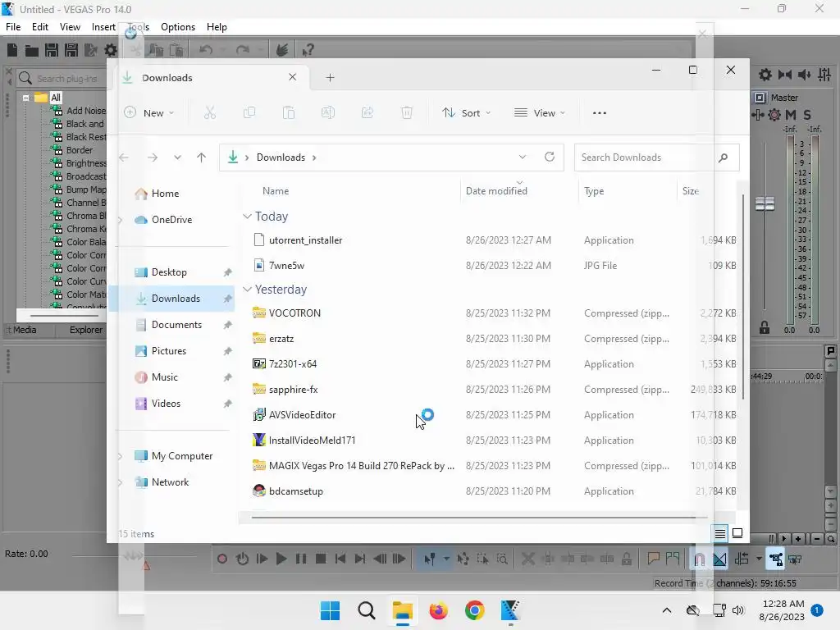Expand My Computer in Explorer sidebar
Screen dimensions: 840x630
point(121,456)
